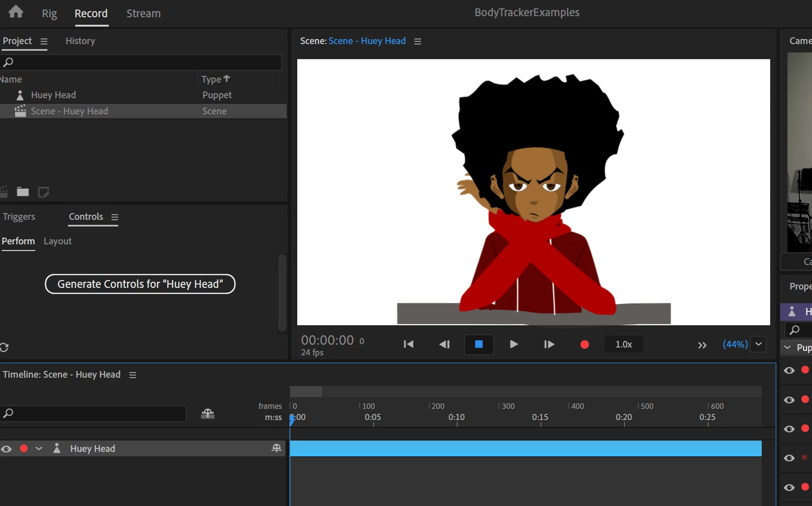Create a new folder in Project panel
The width and height of the screenshot is (812, 506).
point(23,192)
